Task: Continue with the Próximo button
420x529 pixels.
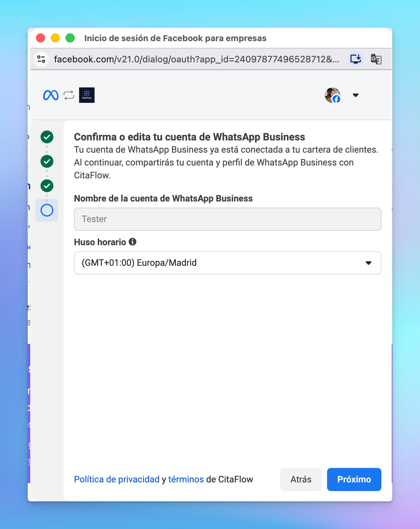Action: [354, 480]
